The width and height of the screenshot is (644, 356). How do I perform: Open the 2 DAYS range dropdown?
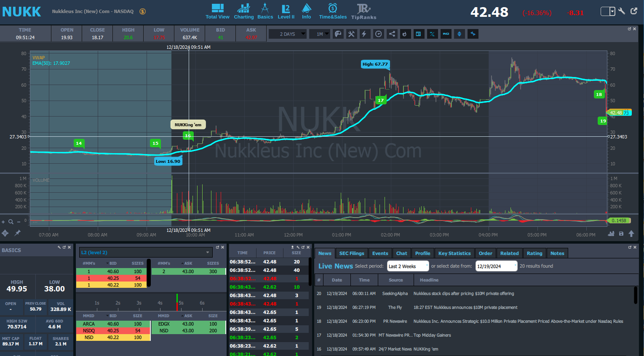pos(288,34)
